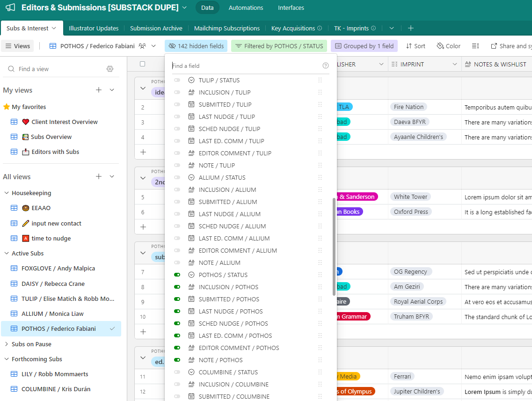Click the Client Interest Overview grid icon
Screen dimensions: 532x401
14,122
